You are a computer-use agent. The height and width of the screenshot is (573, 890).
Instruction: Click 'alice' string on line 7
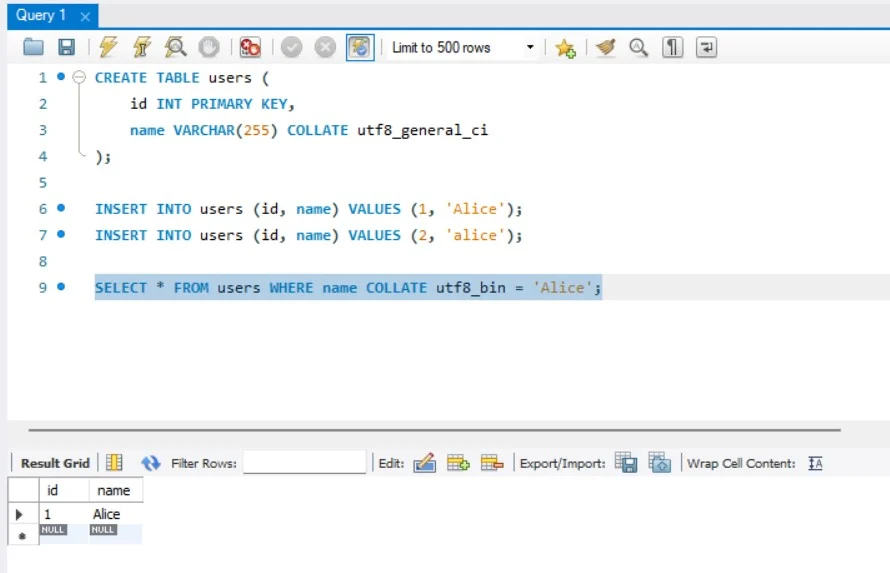point(475,235)
